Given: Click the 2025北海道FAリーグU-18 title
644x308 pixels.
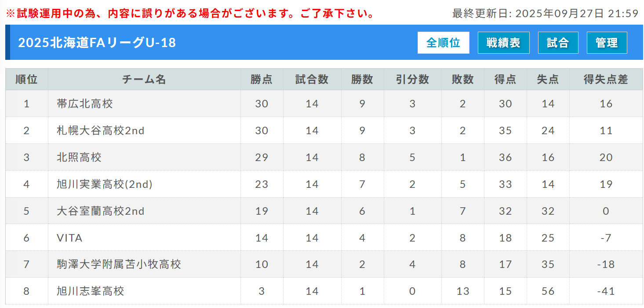Looking at the screenshot, I should [x=97, y=43].
